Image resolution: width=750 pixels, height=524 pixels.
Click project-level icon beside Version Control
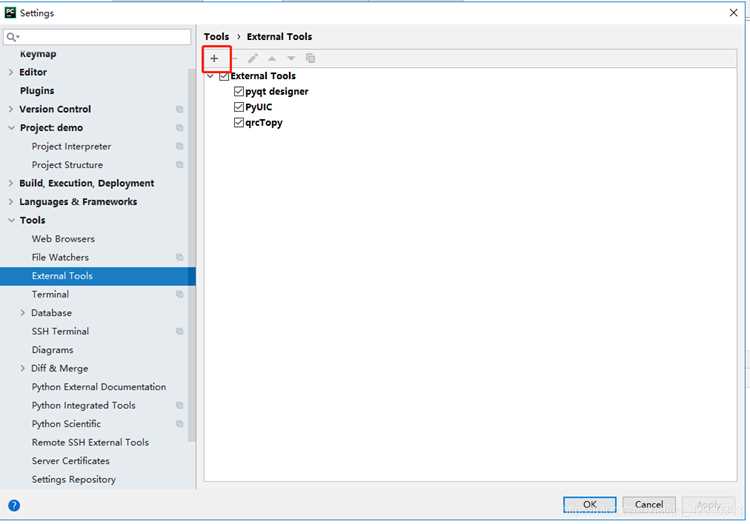179,109
